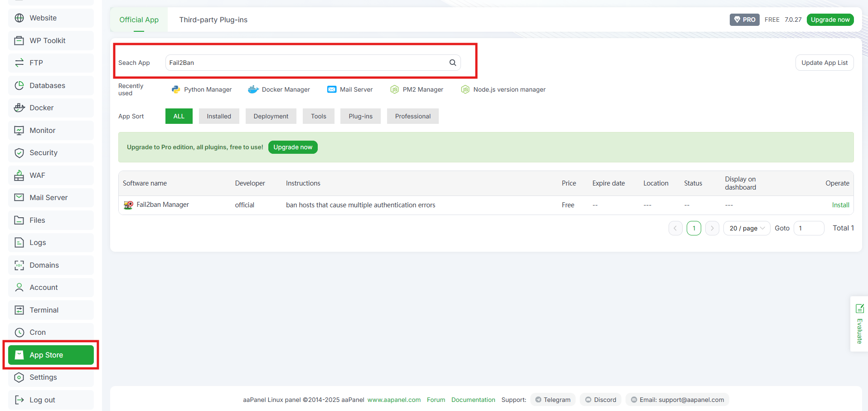Viewport: 868px width, 411px height.
Task: Open the Files folder icon
Action: point(19,220)
